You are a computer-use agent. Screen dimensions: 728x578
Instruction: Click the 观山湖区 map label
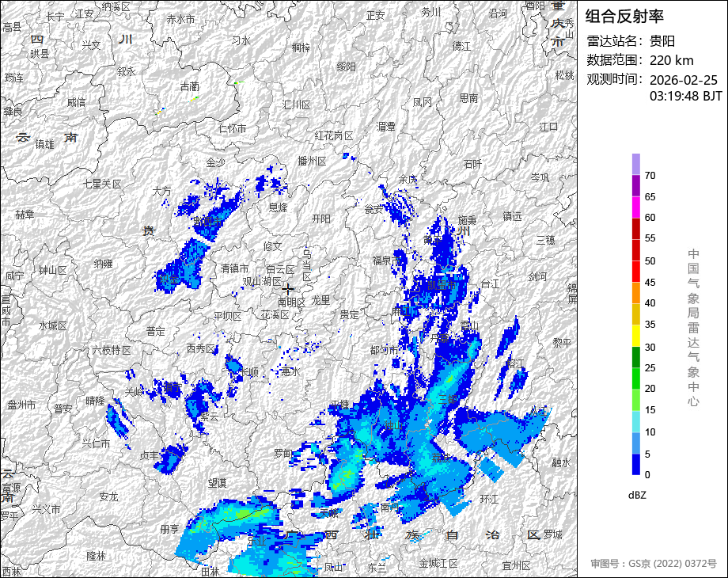tap(262, 282)
